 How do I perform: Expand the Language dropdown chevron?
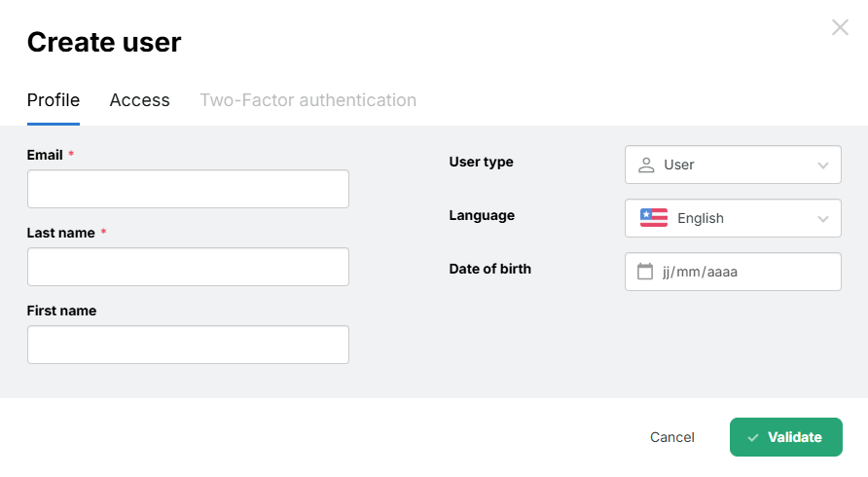point(823,219)
